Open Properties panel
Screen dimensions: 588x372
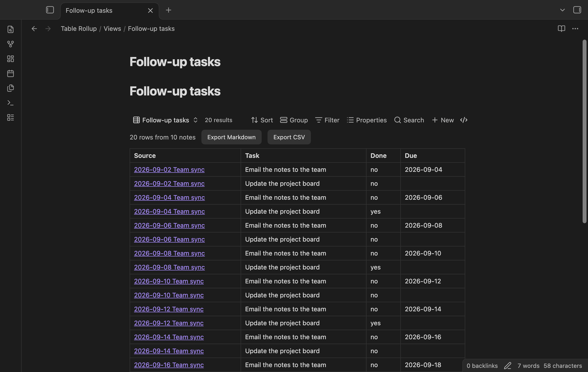(x=367, y=120)
